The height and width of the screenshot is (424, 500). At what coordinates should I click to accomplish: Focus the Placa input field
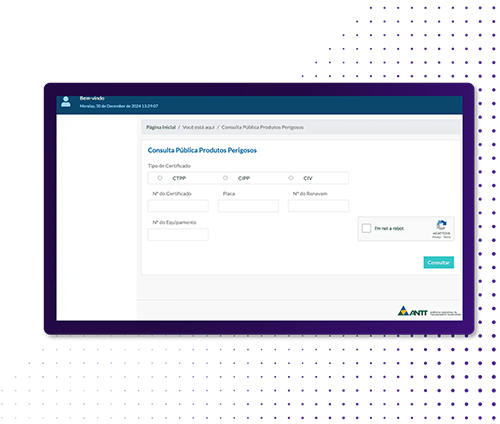[x=248, y=206]
